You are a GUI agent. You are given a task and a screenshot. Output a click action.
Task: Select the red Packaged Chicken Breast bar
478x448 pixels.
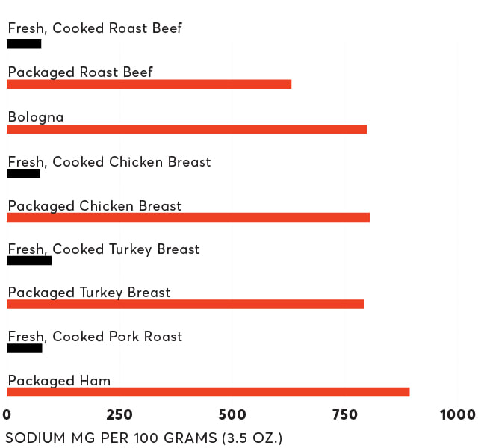click(188, 217)
